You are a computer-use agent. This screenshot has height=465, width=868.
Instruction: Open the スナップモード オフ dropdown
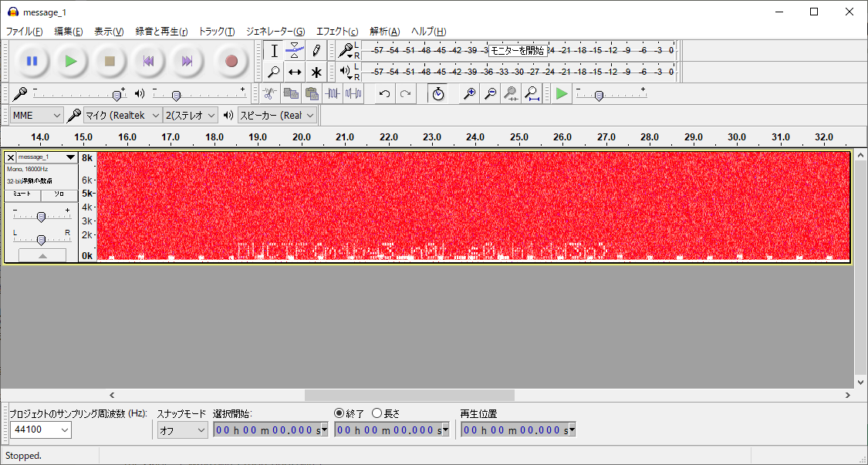pos(182,430)
